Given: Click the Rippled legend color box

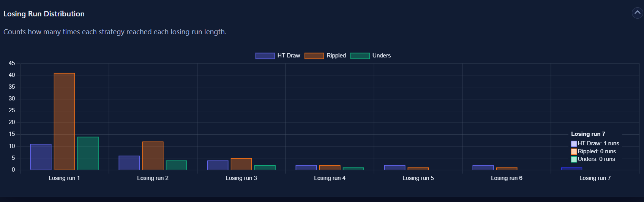Looking at the screenshot, I should click(314, 56).
